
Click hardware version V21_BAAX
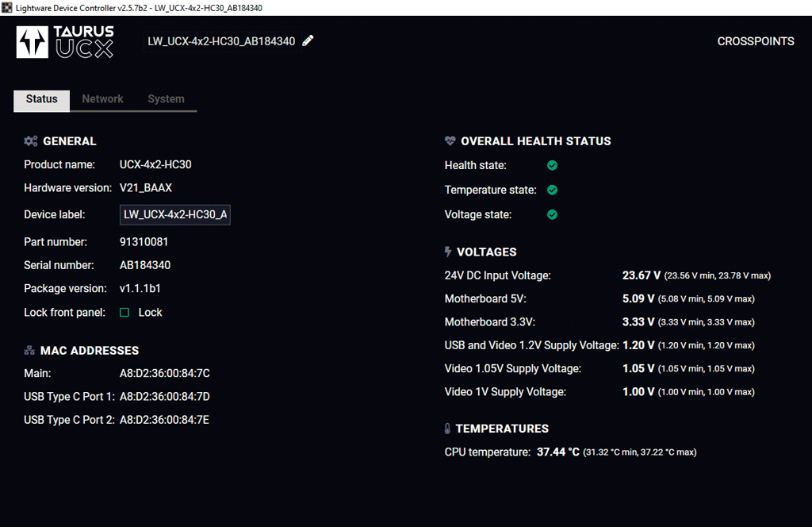click(x=146, y=188)
